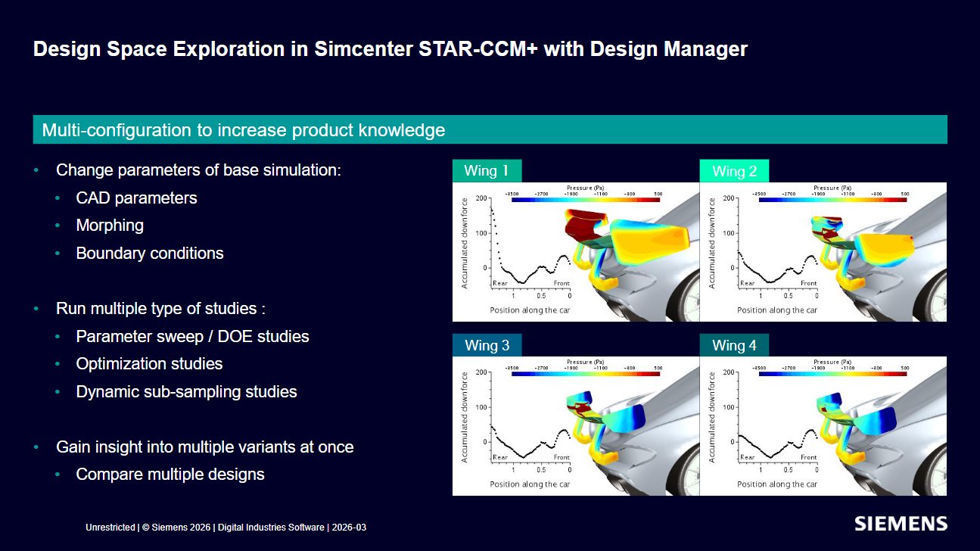Select 'Parameter sweep / DOE studies' text
This screenshot has height=551, width=980.
[x=193, y=337]
